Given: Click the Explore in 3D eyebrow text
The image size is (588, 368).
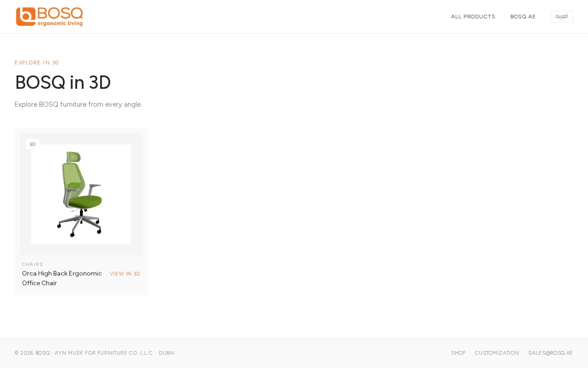Looking at the screenshot, I should [x=37, y=63].
